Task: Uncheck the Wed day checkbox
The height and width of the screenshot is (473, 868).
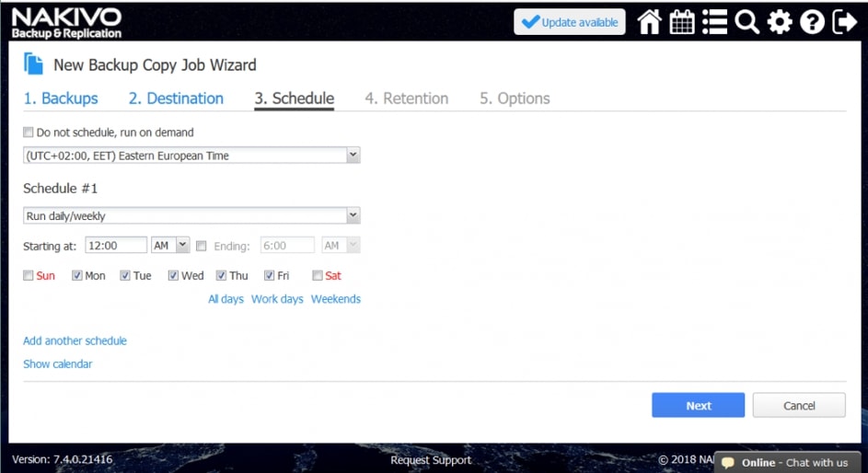Action: [x=173, y=275]
